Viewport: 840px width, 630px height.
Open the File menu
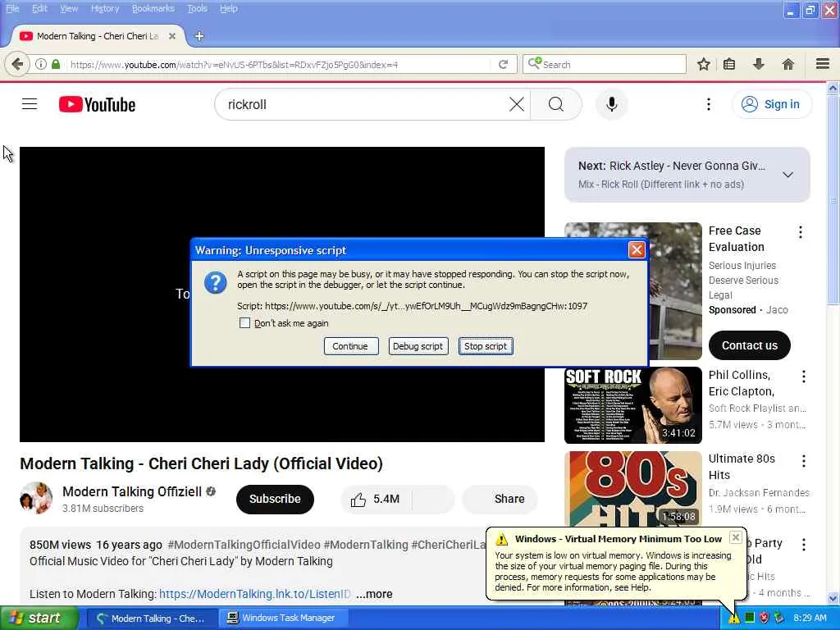12,8
